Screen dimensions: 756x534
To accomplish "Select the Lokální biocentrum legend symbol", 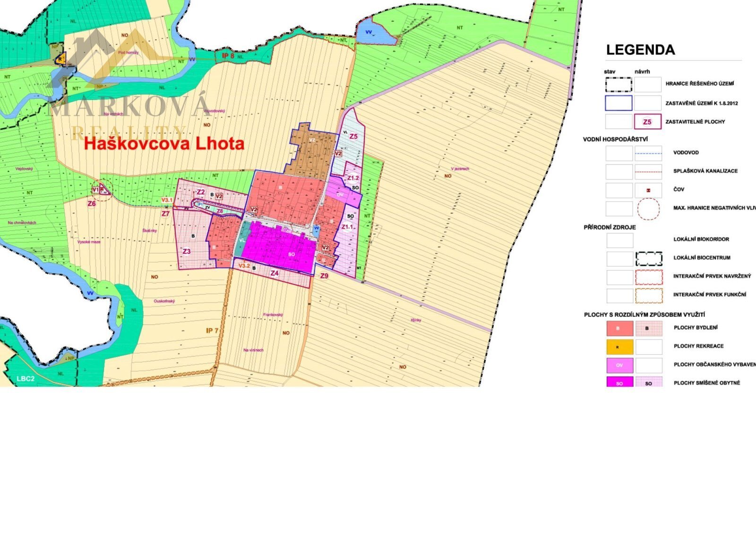I will [x=649, y=258].
